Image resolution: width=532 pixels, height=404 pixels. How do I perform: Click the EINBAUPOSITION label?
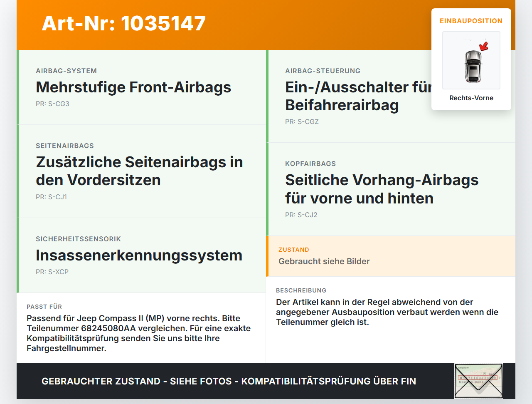(x=471, y=21)
